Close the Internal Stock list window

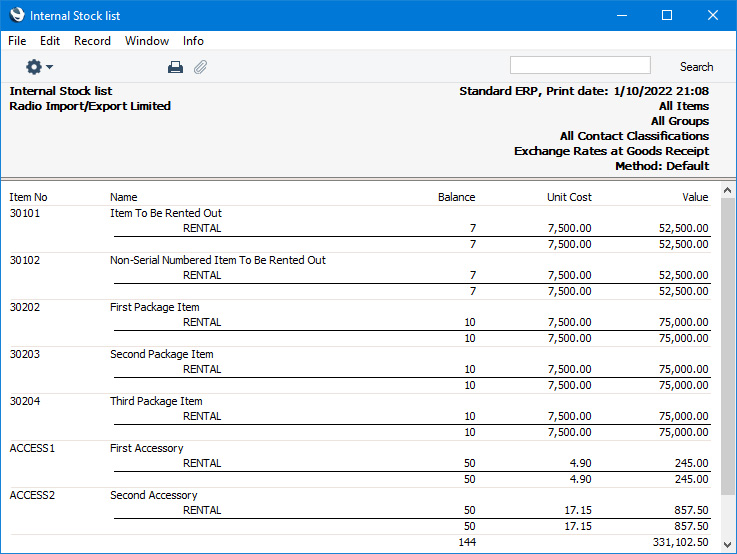tap(713, 16)
